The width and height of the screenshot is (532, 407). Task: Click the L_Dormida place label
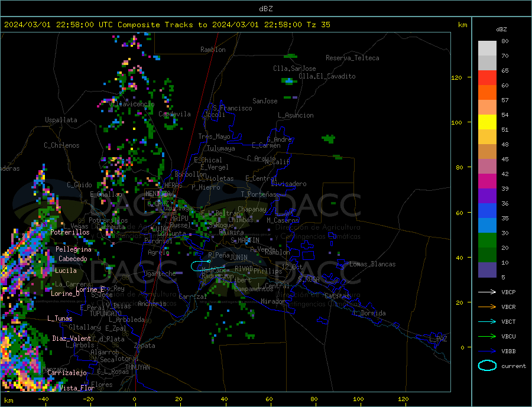369,313
